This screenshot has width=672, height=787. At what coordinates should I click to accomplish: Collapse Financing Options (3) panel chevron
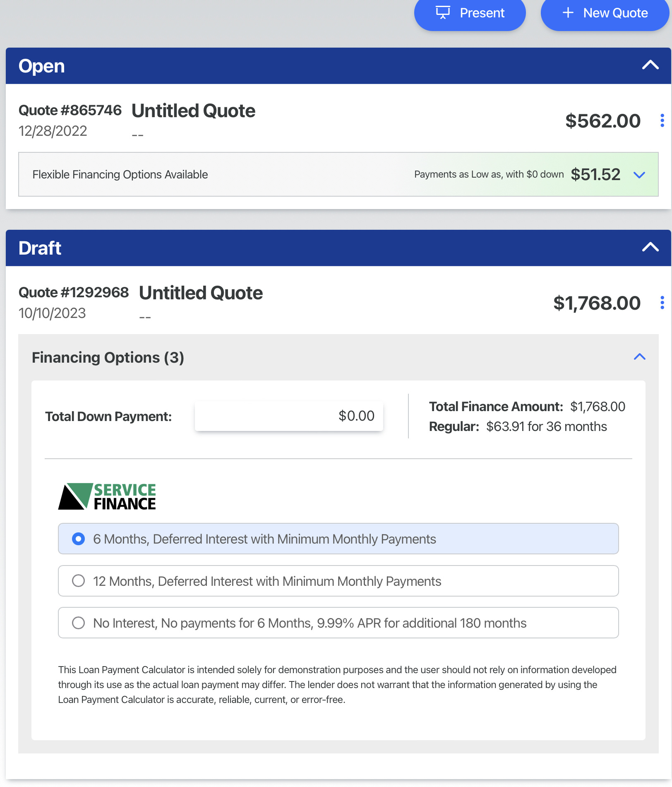coord(639,357)
